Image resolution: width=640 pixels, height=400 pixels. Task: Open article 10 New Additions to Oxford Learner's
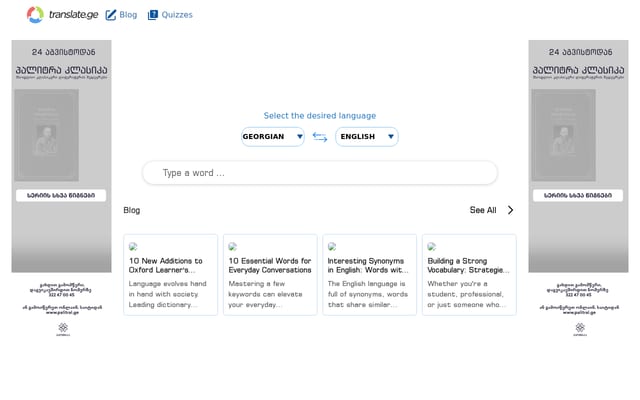(x=166, y=265)
